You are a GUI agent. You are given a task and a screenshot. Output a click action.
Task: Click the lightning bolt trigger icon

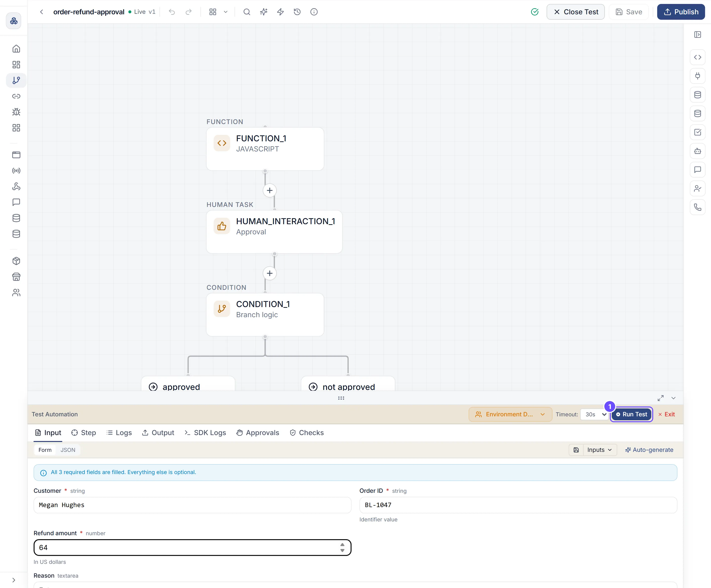point(280,12)
